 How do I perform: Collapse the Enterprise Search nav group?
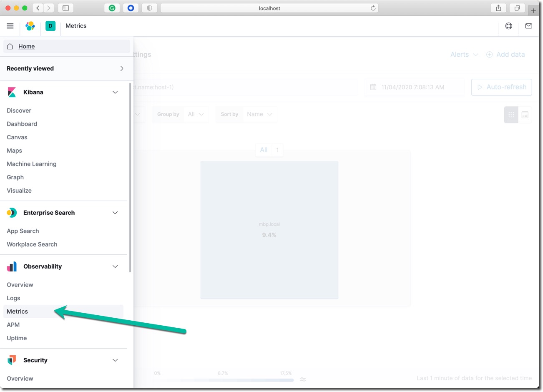click(x=115, y=213)
